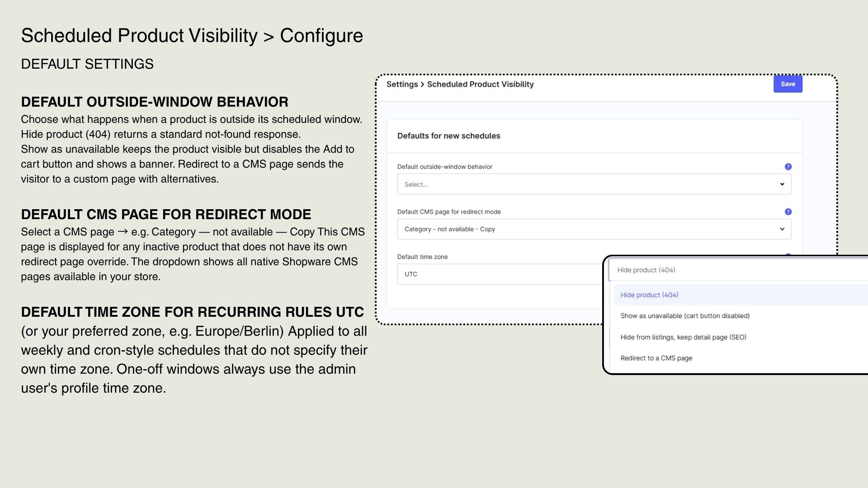Image resolution: width=868 pixels, height=488 pixels.
Task: Go to Settings in the breadcrumb
Action: pyautogui.click(x=402, y=84)
